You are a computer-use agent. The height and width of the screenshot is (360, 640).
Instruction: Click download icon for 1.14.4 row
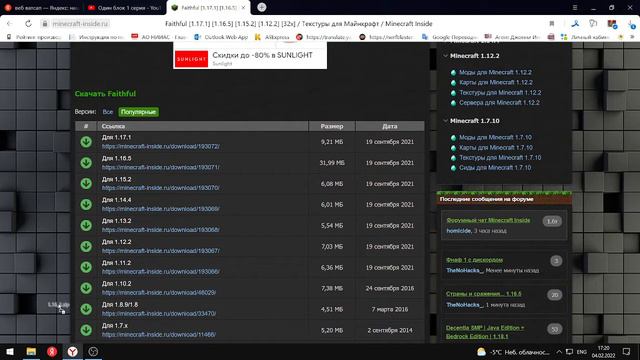pos(86,204)
